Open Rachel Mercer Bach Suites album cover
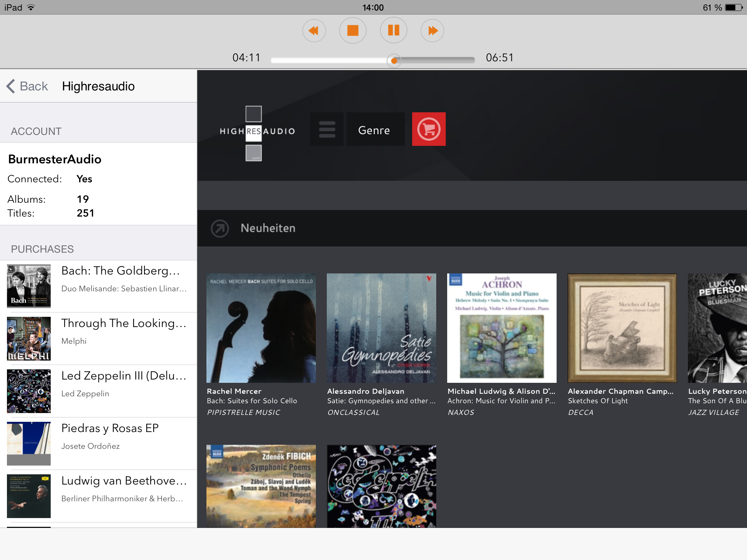This screenshot has height=560, width=747. tap(261, 328)
